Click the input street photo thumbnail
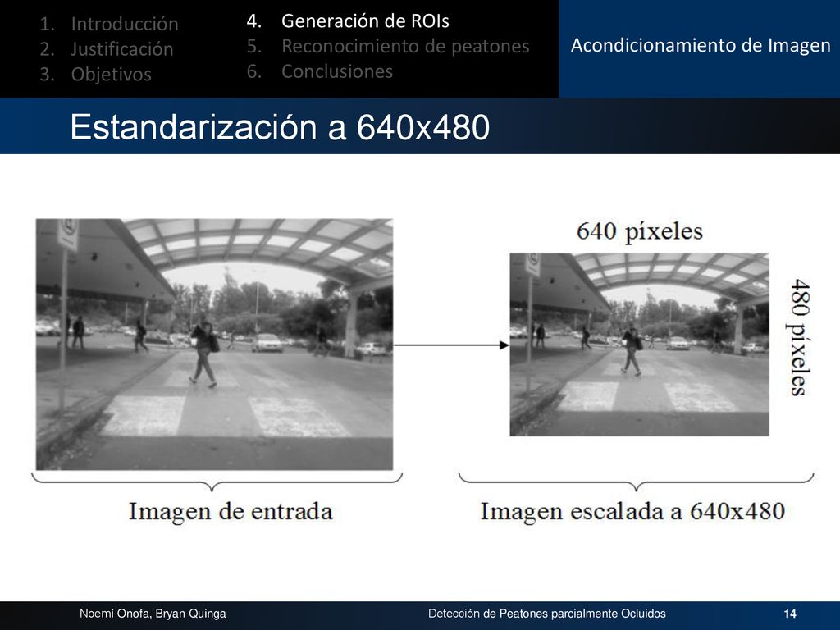Image resolution: width=840 pixels, height=630 pixels. (x=214, y=344)
